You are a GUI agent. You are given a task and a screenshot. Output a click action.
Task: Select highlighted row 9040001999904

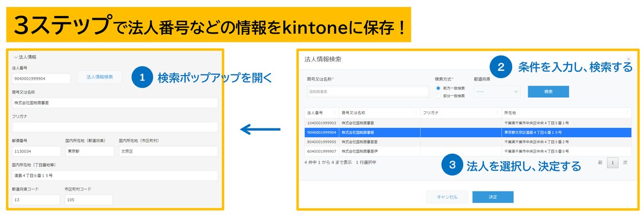pos(468,132)
